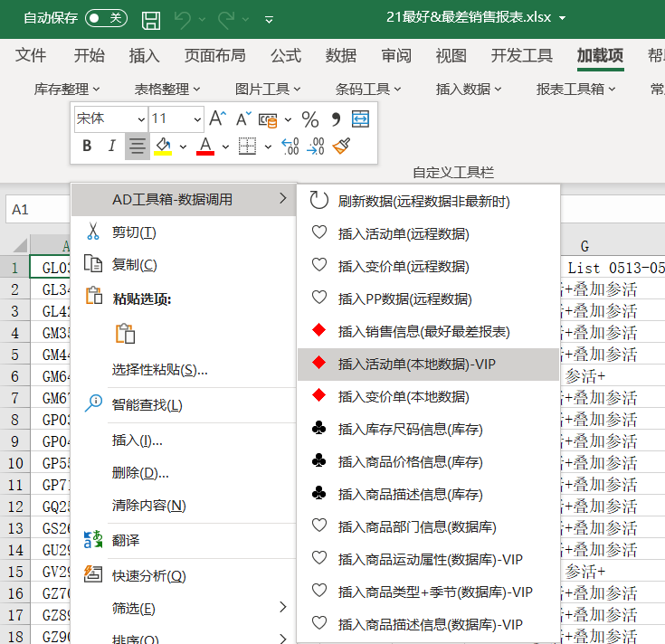
Task: Toggle the 自动保存 switch
Action: tap(106, 18)
